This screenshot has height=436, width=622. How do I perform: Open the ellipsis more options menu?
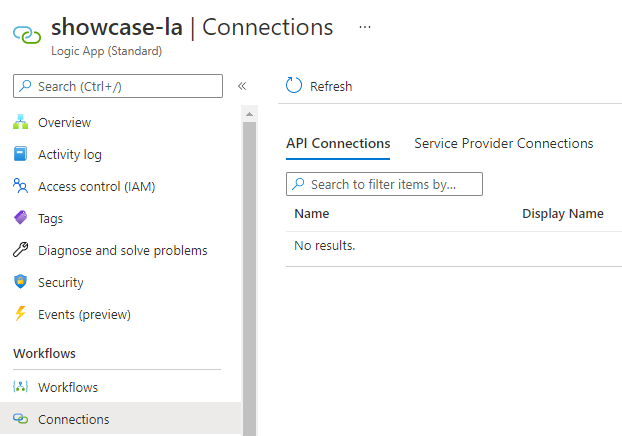(365, 27)
